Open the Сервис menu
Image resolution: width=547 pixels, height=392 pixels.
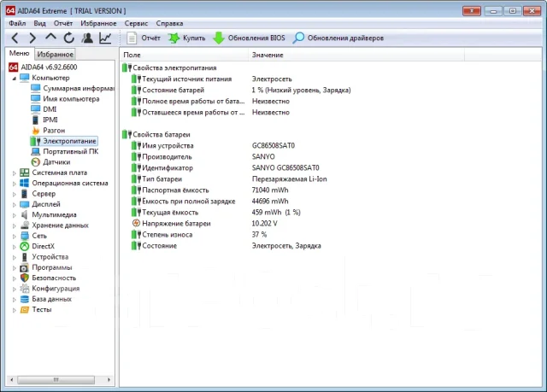coord(136,23)
